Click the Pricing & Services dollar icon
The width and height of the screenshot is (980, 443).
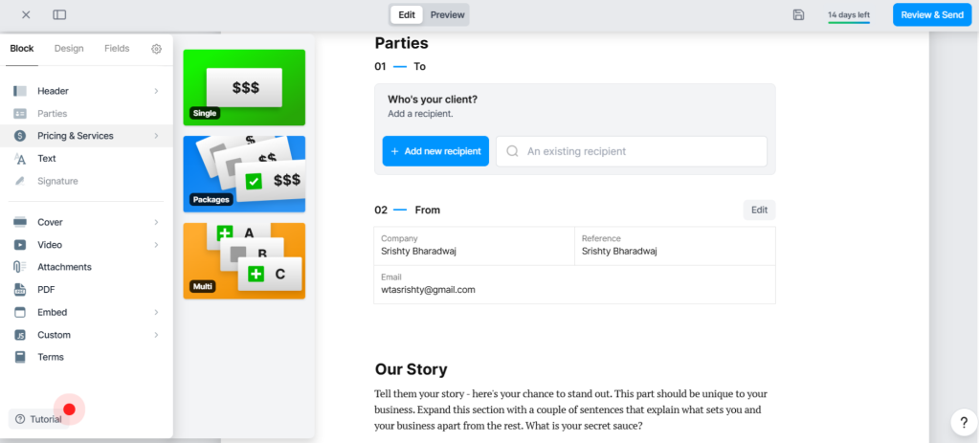(x=20, y=136)
